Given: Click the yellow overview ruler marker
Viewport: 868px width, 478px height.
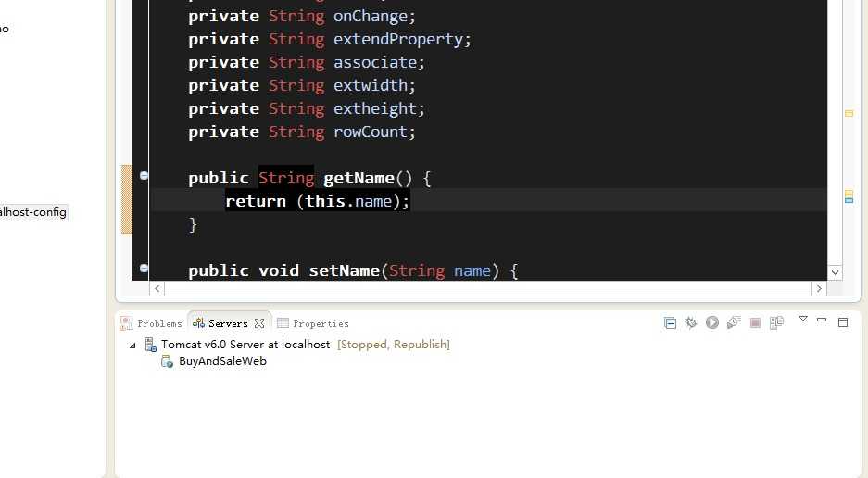Looking at the screenshot, I should 849,113.
